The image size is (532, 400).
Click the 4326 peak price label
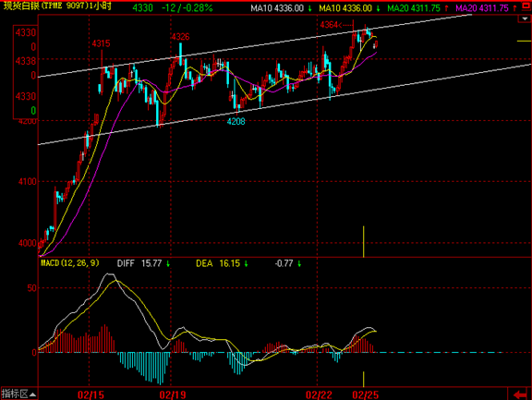point(180,37)
